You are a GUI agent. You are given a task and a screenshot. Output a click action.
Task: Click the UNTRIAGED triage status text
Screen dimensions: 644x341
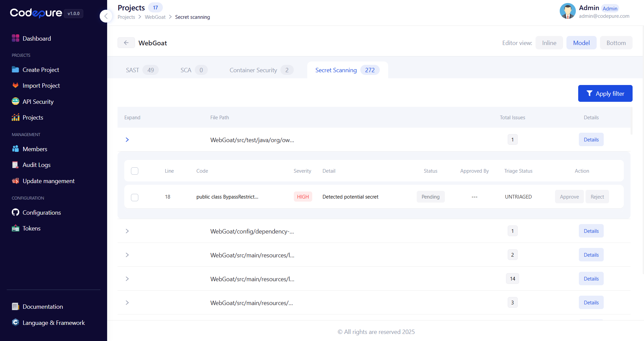pos(518,197)
